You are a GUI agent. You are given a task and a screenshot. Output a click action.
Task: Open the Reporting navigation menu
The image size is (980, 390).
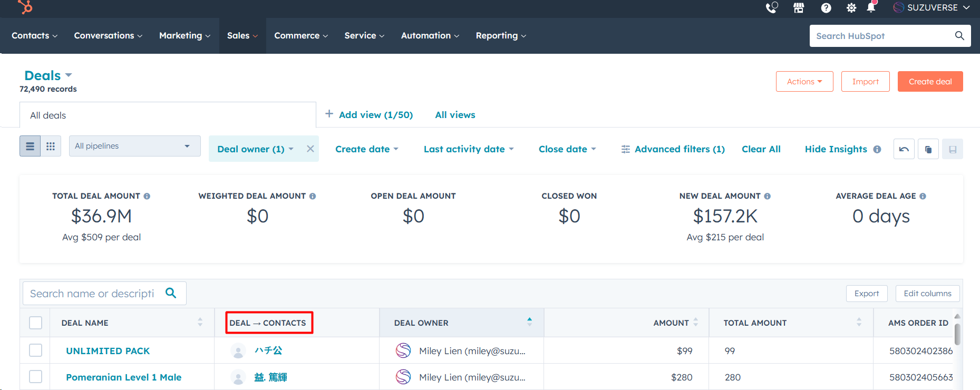point(500,36)
